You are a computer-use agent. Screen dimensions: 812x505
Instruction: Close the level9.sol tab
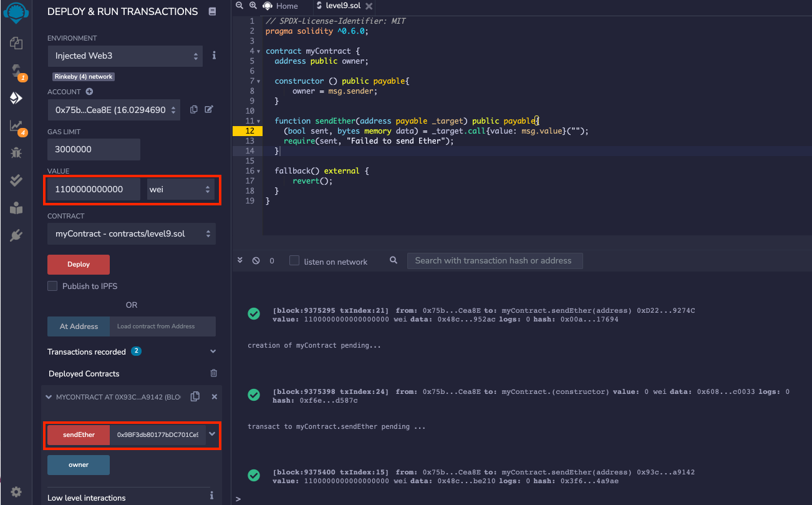(x=369, y=6)
